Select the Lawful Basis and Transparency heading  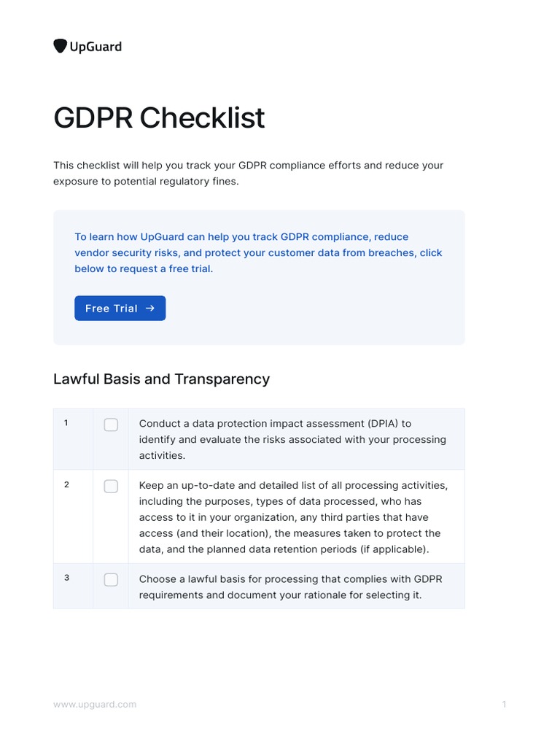pyautogui.click(x=161, y=379)
